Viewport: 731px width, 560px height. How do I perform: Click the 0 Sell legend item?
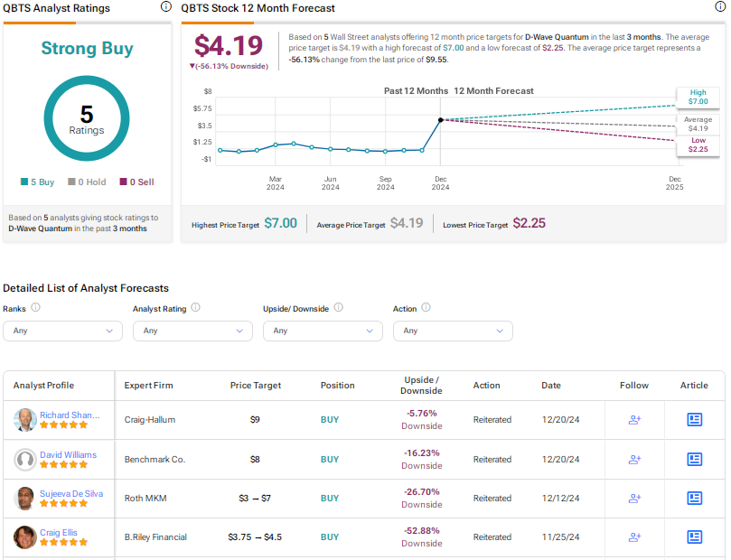point(137,182)
